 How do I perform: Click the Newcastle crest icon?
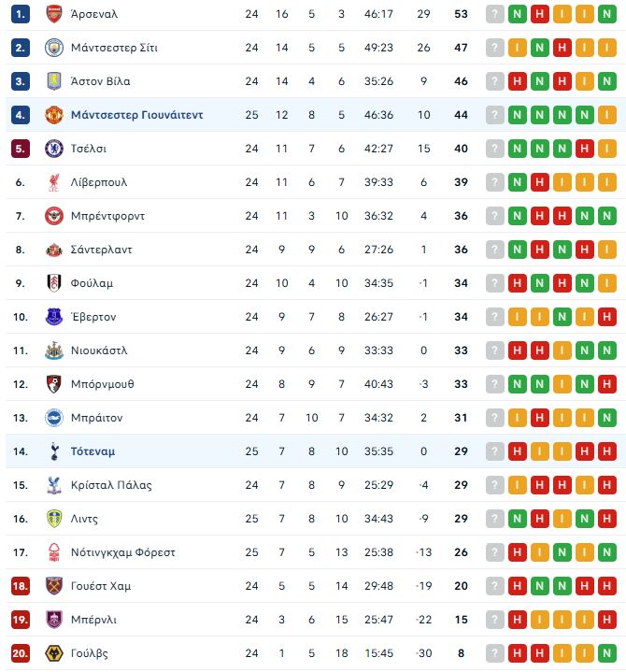click(x=53, y=350)
